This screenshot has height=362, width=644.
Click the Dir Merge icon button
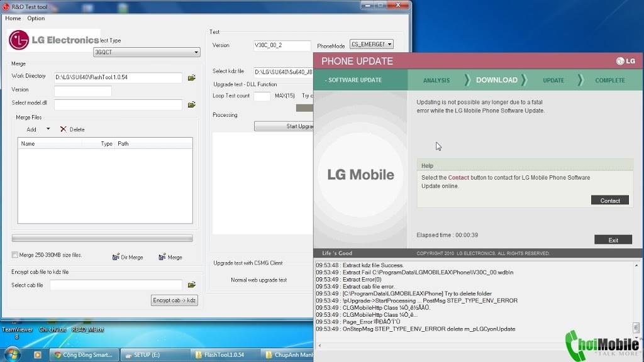128,257
